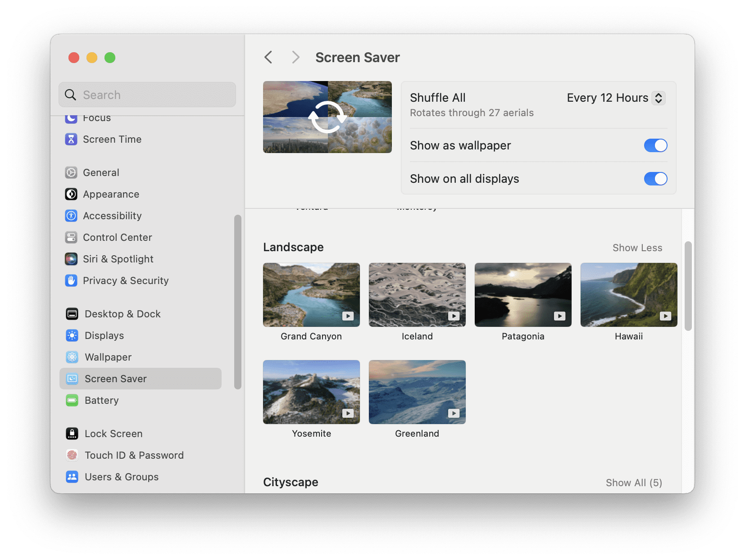Turn off Show on all displays
This screenshot has height=560, width=745.
(x=655, y=179)
